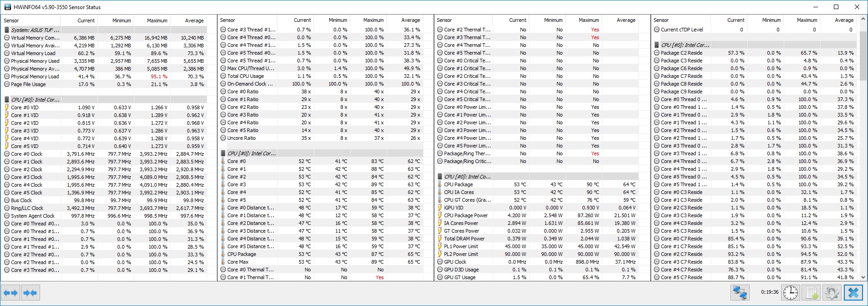Click the lightning icon beside Core #5 VID

point(7,146)
